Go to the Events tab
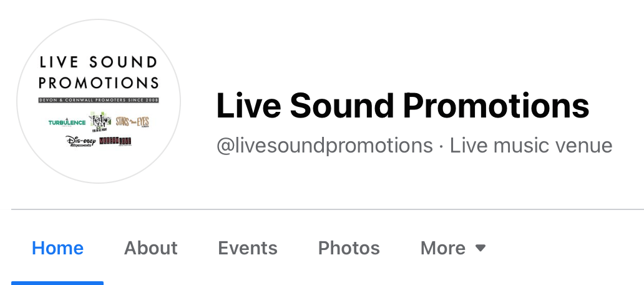 coord(248,248)
